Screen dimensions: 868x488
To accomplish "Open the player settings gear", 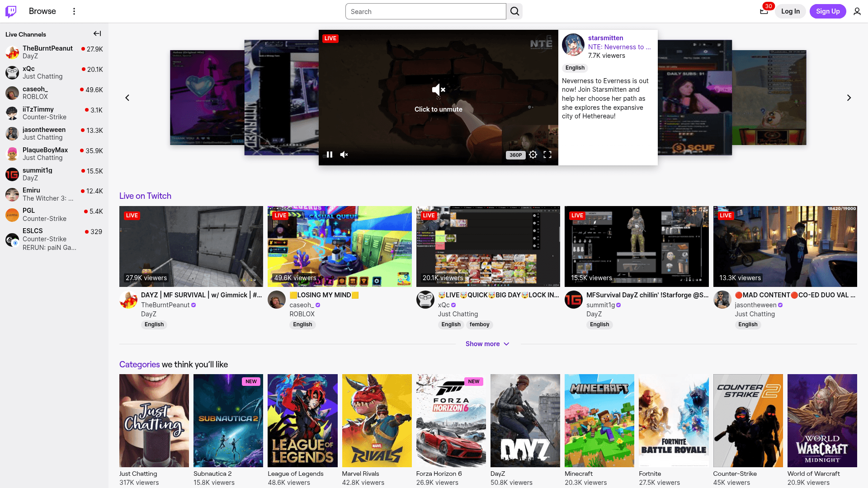I will (533, 155).
